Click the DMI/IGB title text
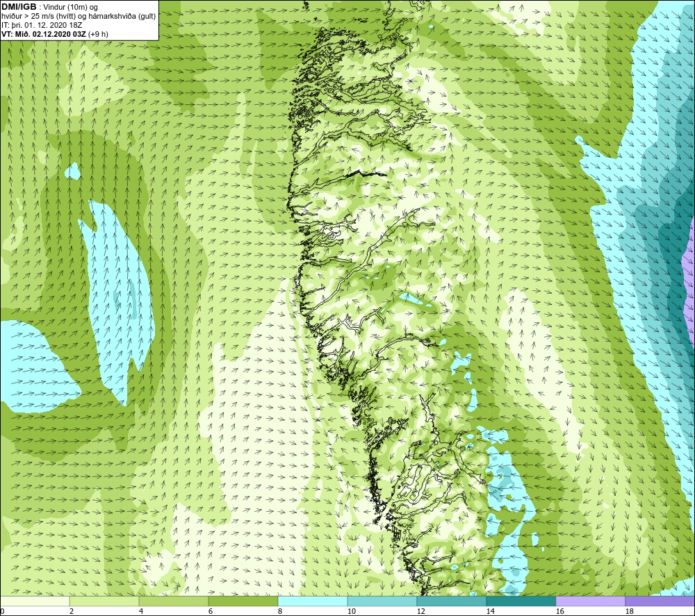 (x=19, y=7)
